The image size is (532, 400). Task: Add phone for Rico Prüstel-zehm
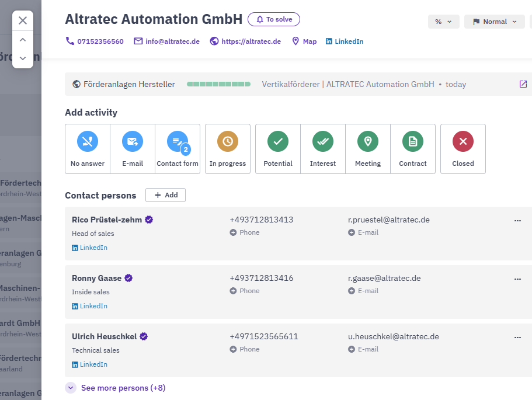[x=245, y=232]
